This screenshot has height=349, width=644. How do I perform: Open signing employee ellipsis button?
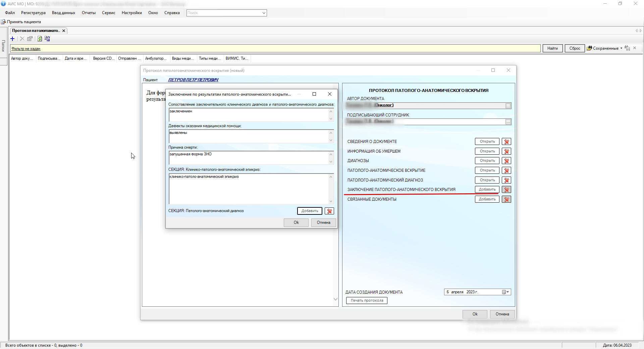[x=508, y=122]
